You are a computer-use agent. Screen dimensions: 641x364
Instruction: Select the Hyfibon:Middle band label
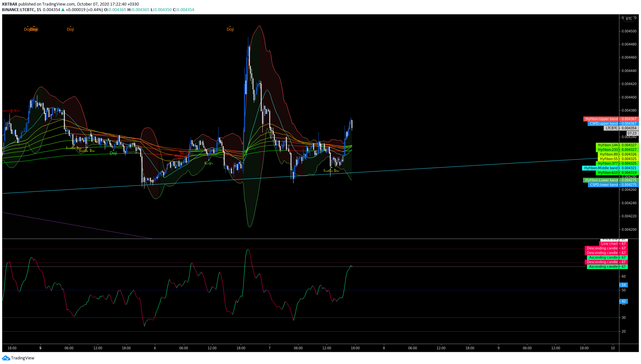pyautogui.click(x=610, y=168)
